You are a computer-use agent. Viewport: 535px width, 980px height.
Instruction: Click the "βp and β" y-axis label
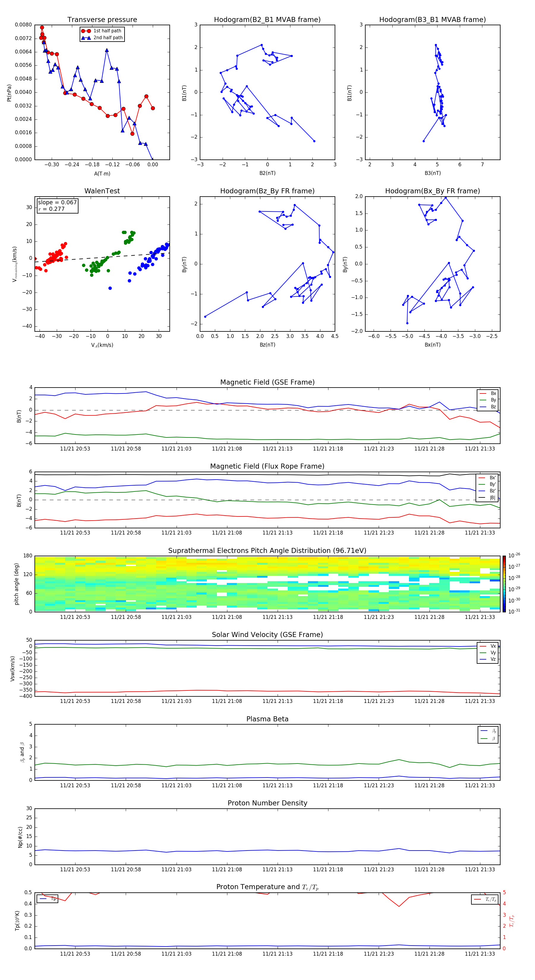coord(22,753)
